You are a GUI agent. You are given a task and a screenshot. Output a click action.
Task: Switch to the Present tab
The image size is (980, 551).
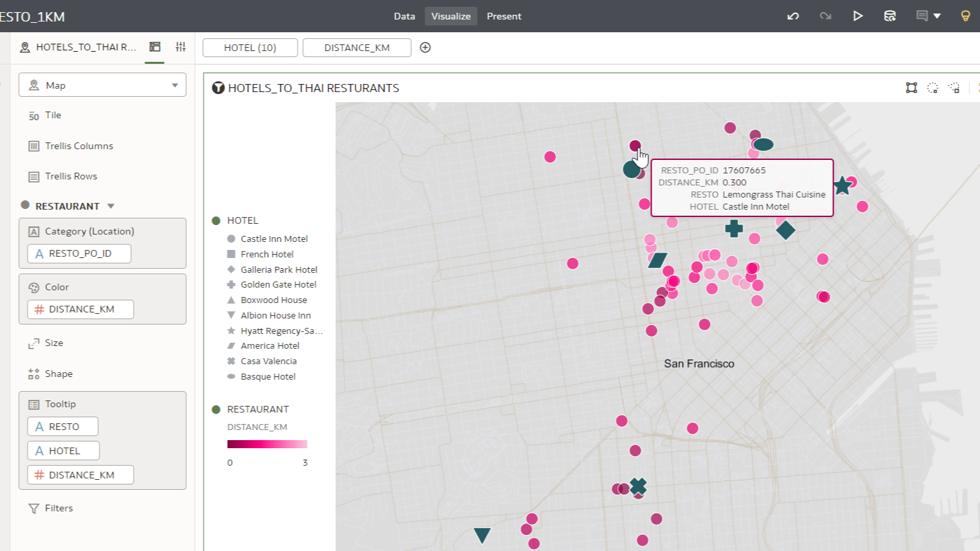coord(504,15)
